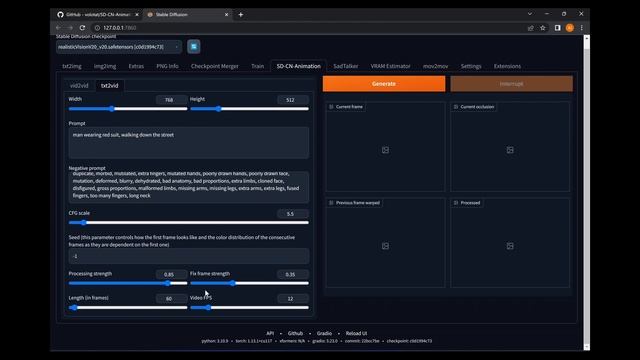Screen dimensions: 640x360
Task: Click inside the Negative prompt text box
Action: pos(189,187)
